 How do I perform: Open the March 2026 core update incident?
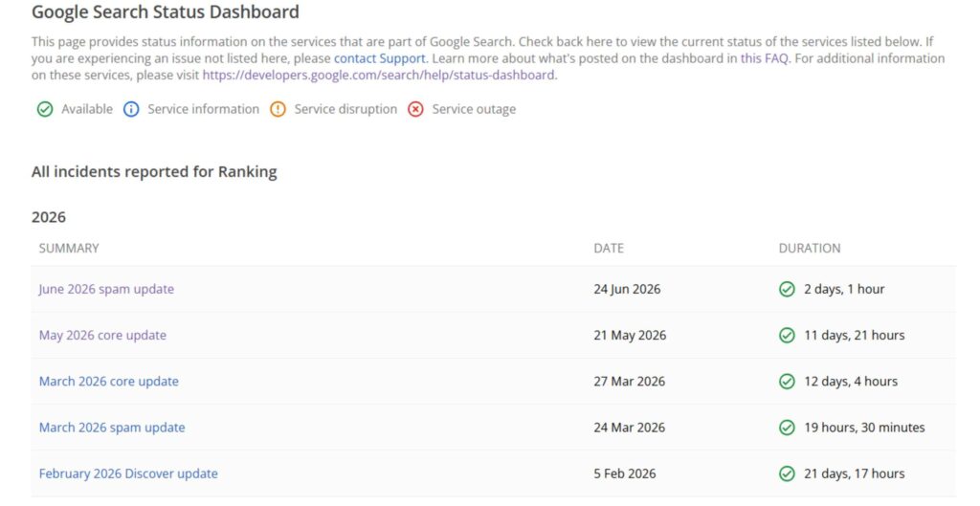[x=109, y=382]
